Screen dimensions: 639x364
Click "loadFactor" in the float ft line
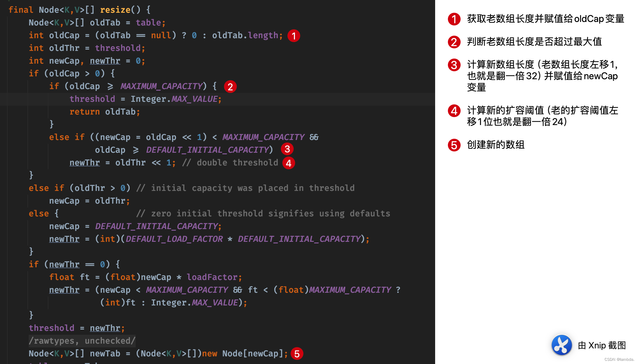(212, 277)
